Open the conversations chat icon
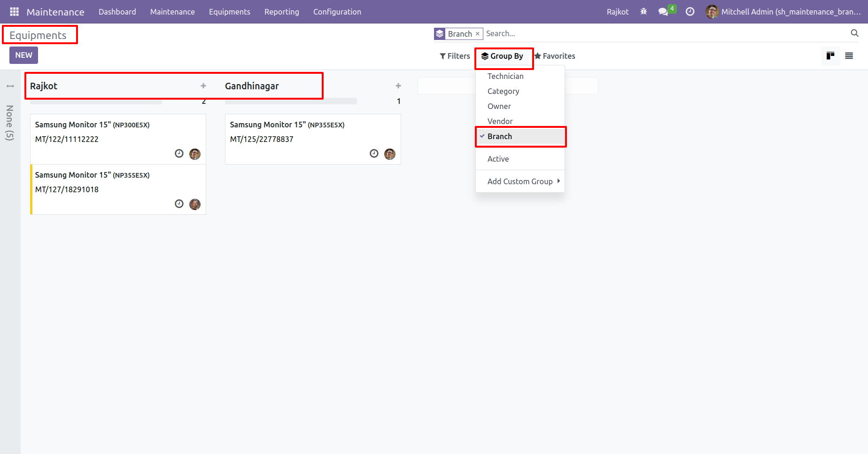This screenshot has height=454, width=868. click(663, 12)
